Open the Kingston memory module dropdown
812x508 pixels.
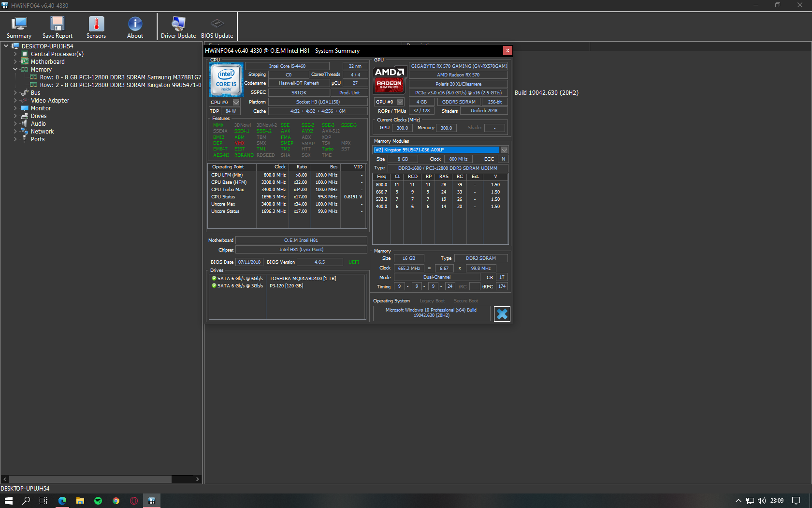pos(504,150)
